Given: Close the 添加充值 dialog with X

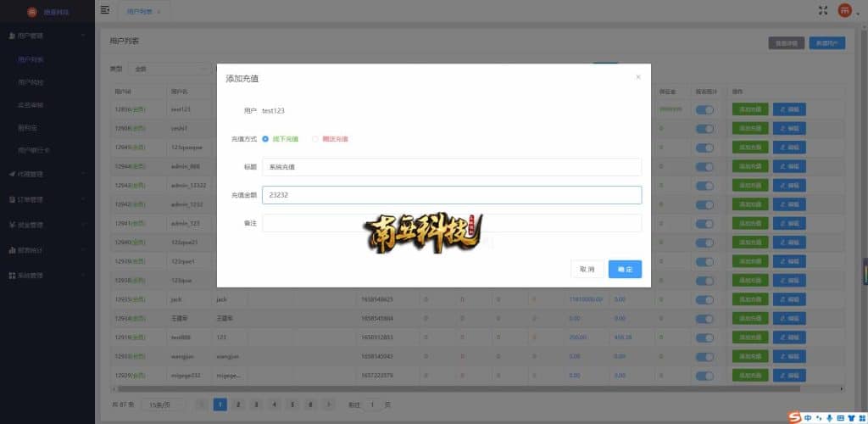Looking at the screenshot, I should [x=638, y=77].
